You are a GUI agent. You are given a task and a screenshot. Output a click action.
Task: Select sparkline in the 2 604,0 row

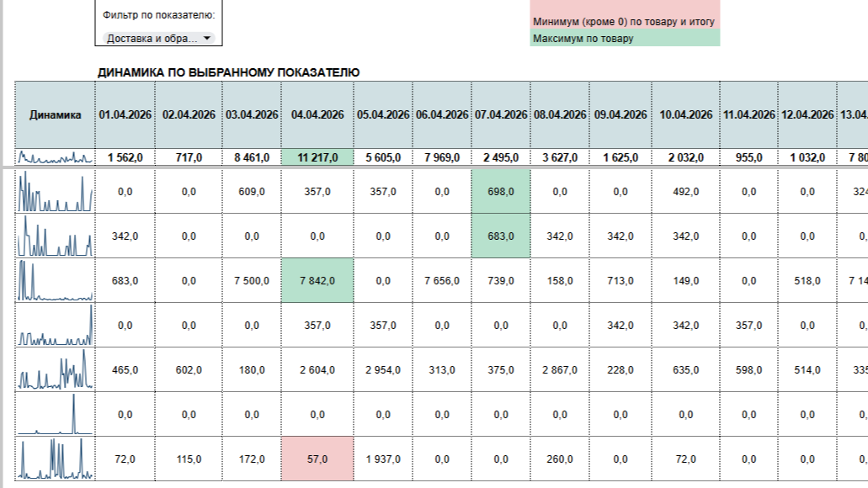pos(55,369)
